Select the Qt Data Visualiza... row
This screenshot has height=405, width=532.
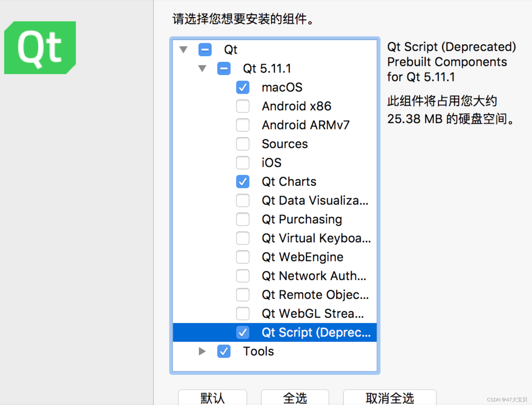[275, 201]
